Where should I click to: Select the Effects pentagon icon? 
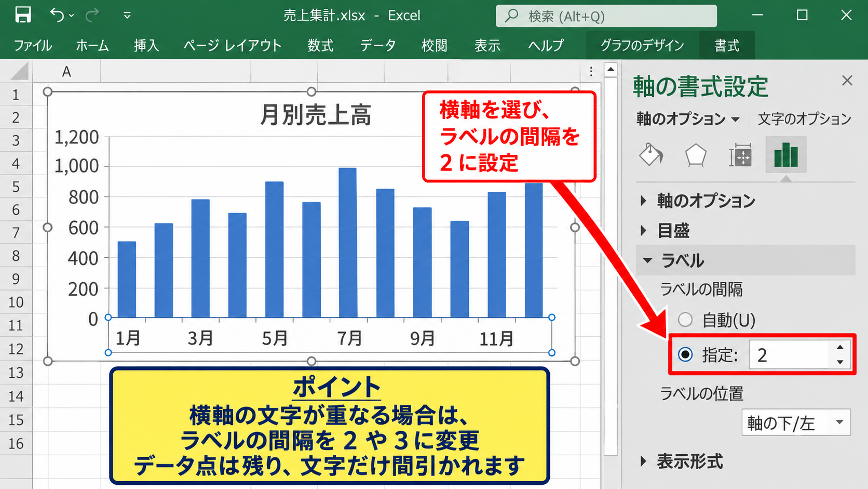tap(696, 155)
